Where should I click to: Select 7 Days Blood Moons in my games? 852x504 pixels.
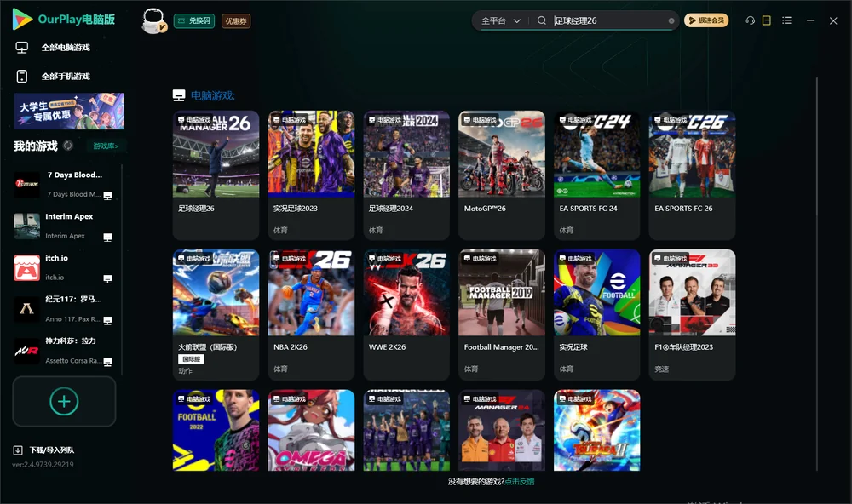(64, 184)
